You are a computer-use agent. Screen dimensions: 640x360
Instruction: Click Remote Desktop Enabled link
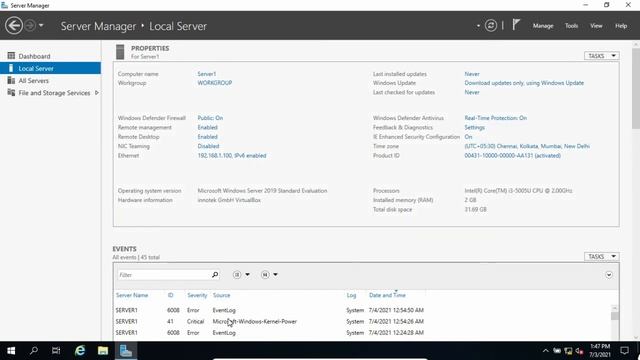pos(207,137)
